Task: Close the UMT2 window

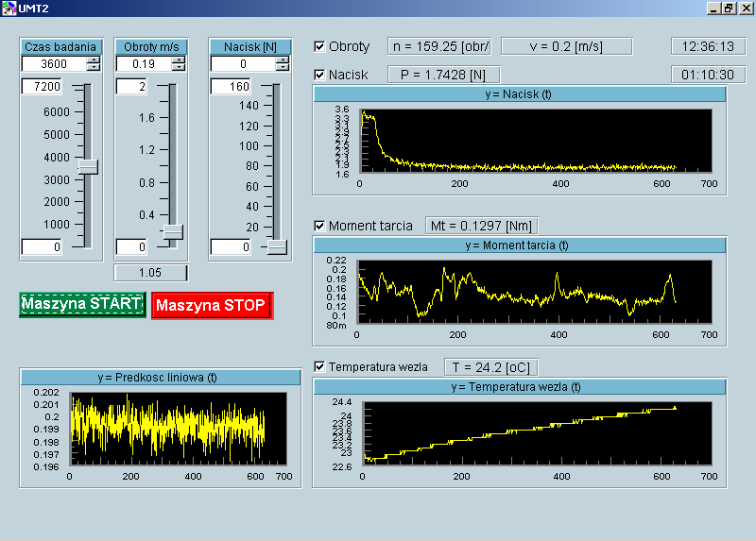Action: pos(746,8)
